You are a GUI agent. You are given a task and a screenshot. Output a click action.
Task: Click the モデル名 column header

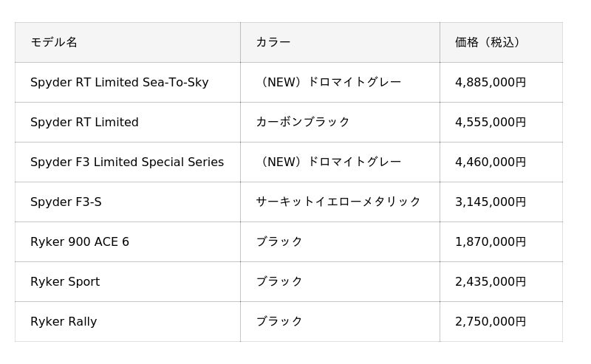click(128, 42)
